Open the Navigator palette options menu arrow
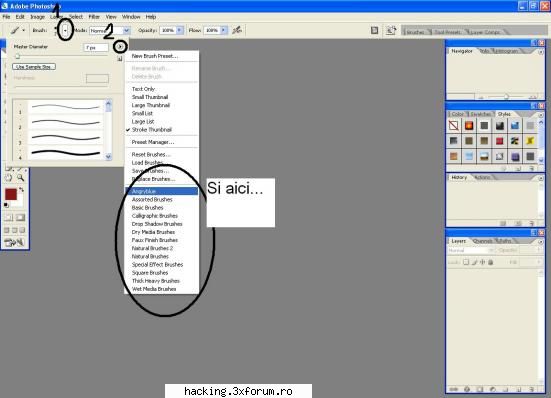Viewport: 551px width, 398px height. coord(540,52)
